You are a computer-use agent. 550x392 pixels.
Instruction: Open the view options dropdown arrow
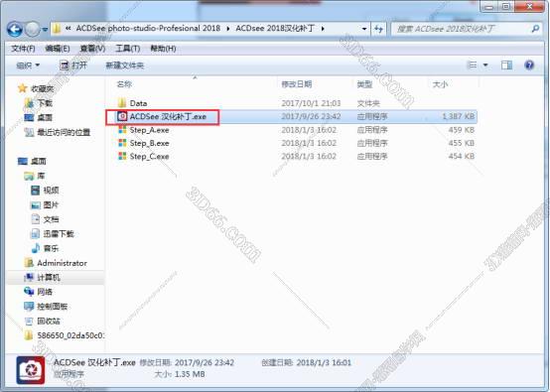click(x=485, y=65)
